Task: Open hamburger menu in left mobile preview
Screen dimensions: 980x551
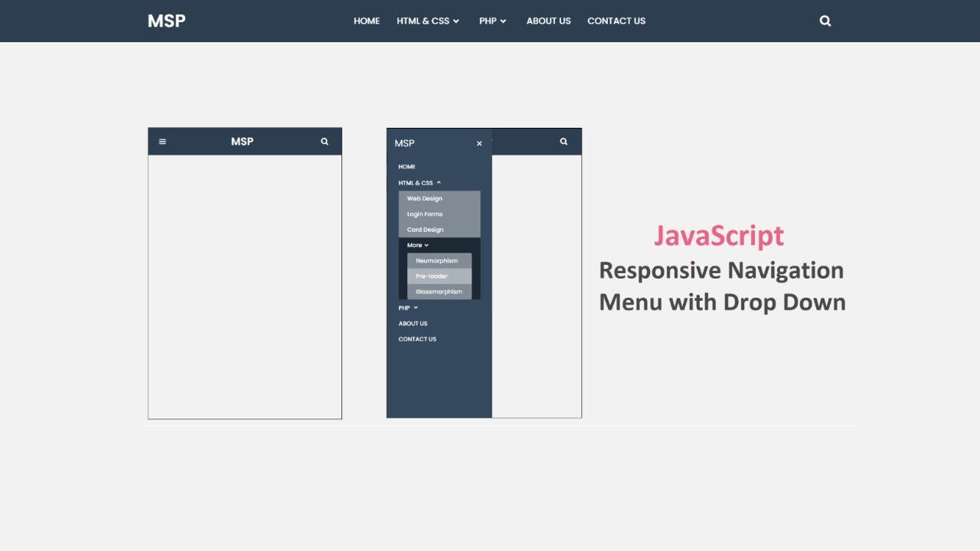Action: click(162, 142)
